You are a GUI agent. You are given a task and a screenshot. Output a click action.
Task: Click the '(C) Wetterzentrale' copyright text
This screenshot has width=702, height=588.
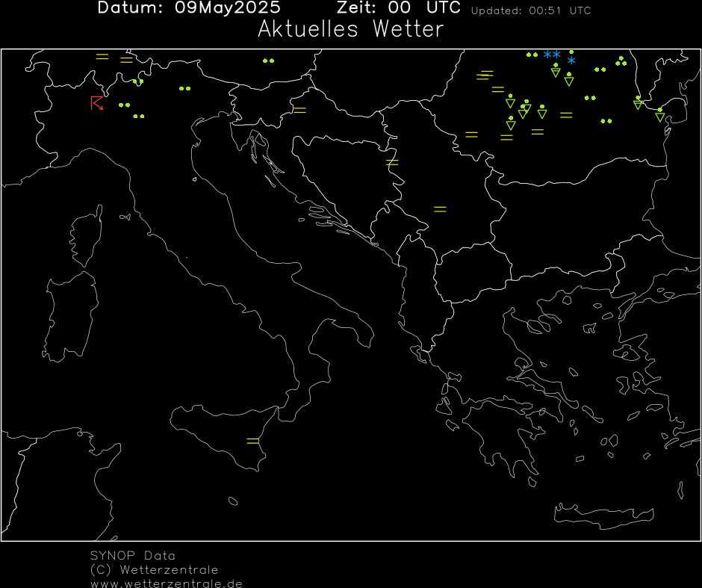155,570
